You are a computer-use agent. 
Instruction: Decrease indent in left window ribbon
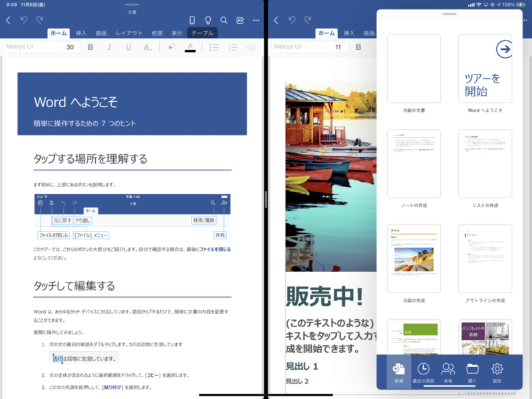point(252,47)
